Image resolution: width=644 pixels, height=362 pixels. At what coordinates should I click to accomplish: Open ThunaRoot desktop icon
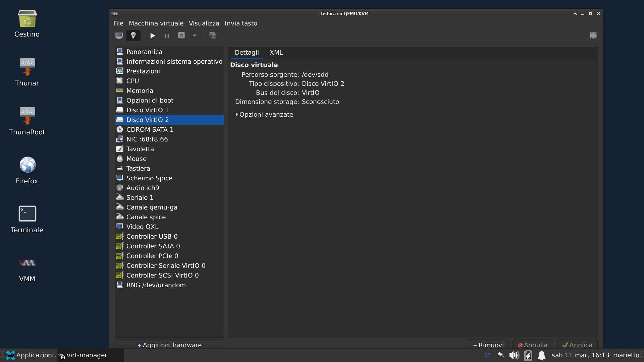point(27,121)
